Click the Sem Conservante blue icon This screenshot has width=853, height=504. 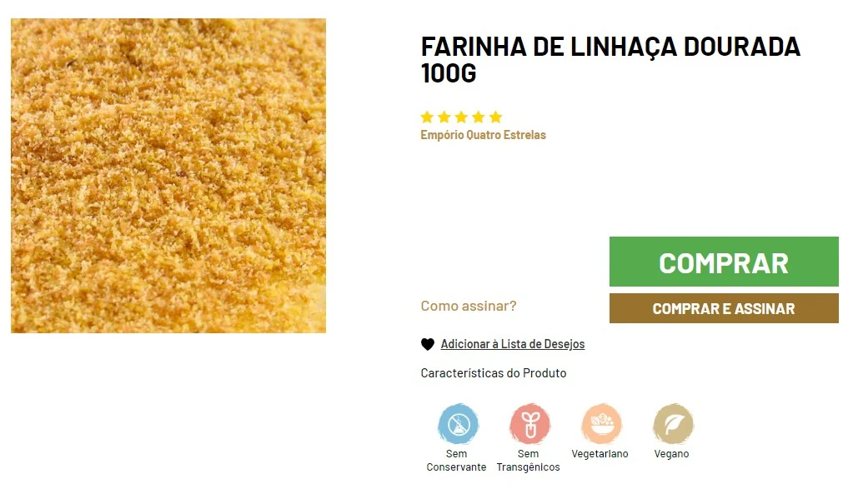[458, 424]
